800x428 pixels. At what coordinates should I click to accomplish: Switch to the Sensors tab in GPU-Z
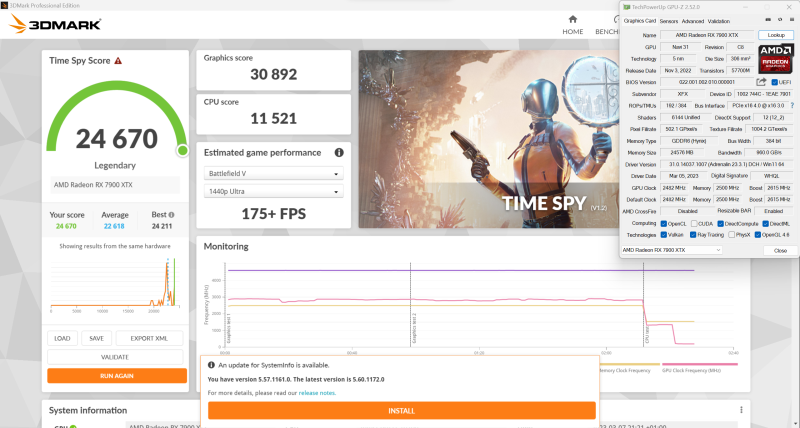click(x=669, y=20)
